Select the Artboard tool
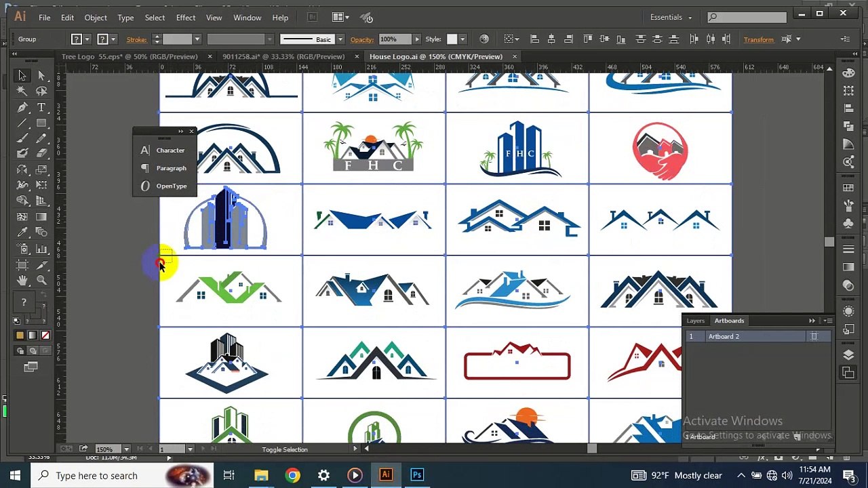868x488 pixels. (x=22, y=265)
